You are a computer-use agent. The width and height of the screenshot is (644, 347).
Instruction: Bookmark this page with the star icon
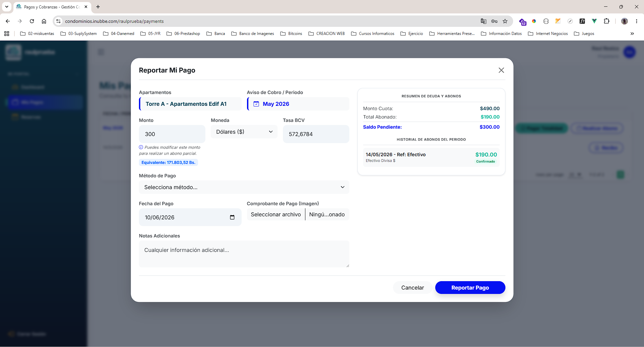505,21
